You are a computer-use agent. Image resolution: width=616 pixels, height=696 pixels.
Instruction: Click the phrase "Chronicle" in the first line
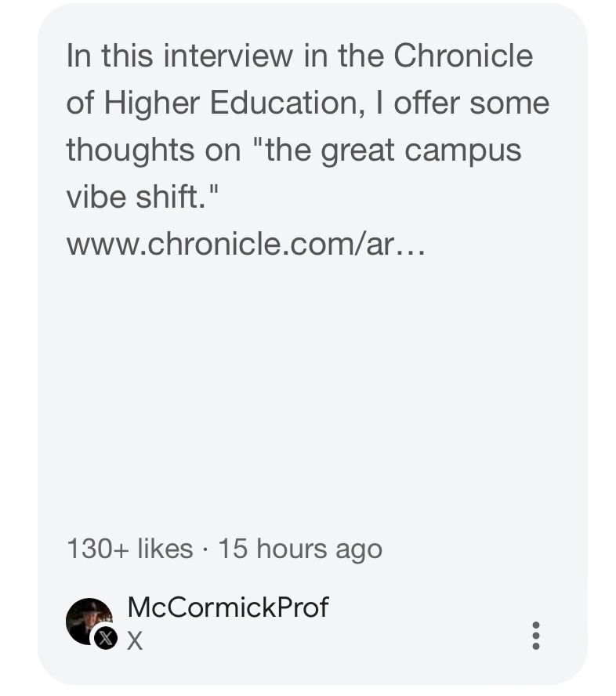(x=463, y=56)
